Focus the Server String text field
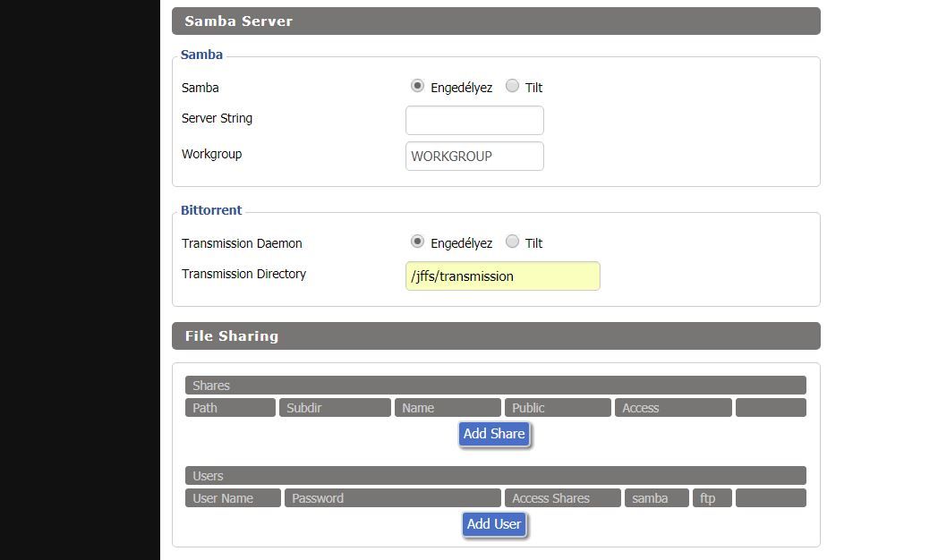The height and width of the screenshot is (560, 938). [474, 121]
